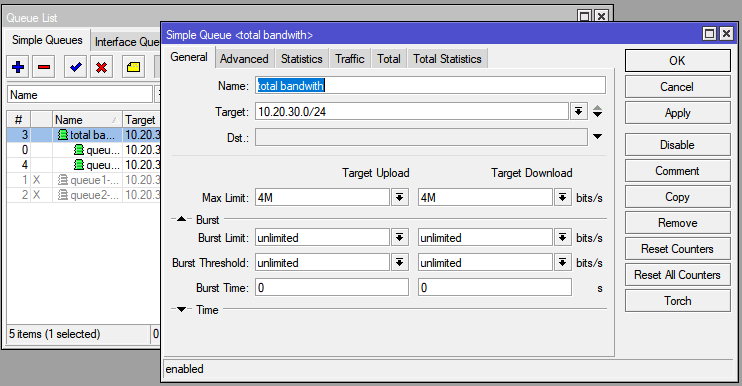Open Burst Limit download dropdown
Image resolution: width=742 pixels, height=386 pixels.
coord(562,237)
